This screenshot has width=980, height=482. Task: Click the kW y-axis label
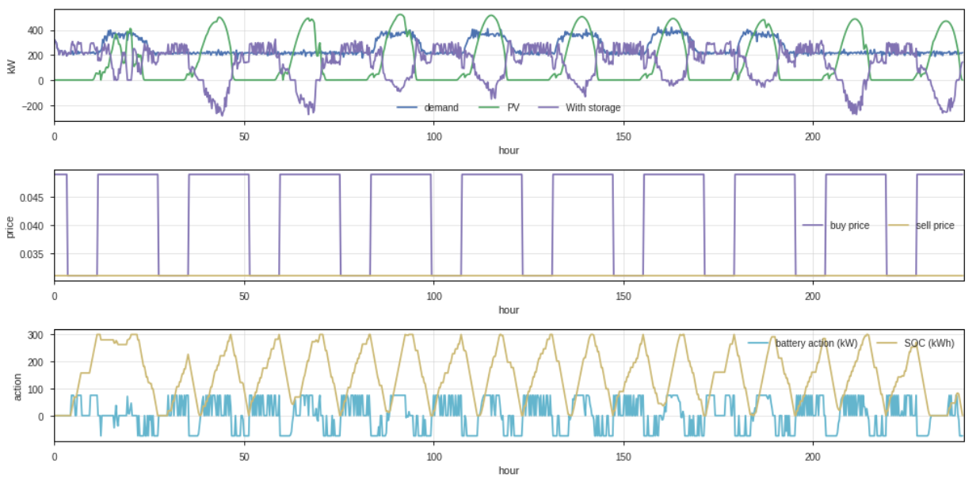(11, 66)
